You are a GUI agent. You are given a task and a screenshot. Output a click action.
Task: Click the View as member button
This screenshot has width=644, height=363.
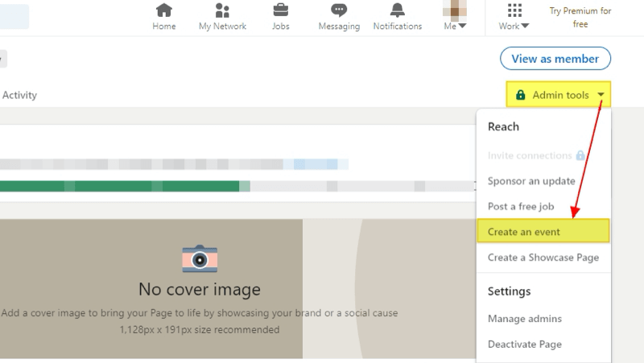(x=555, y=59)
